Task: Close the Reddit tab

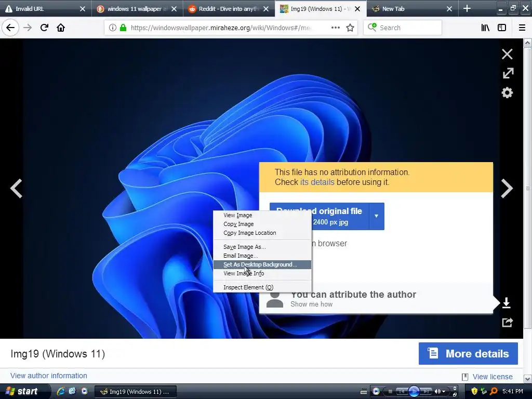Action: tap(266, 9)
